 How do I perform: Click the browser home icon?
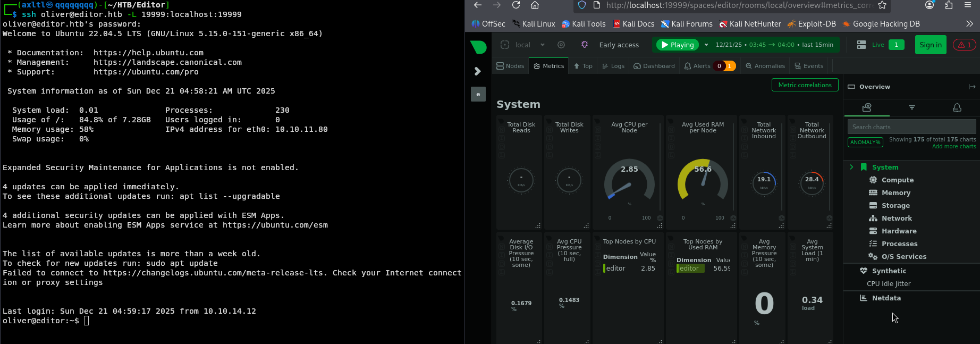(x=535, y=5)
